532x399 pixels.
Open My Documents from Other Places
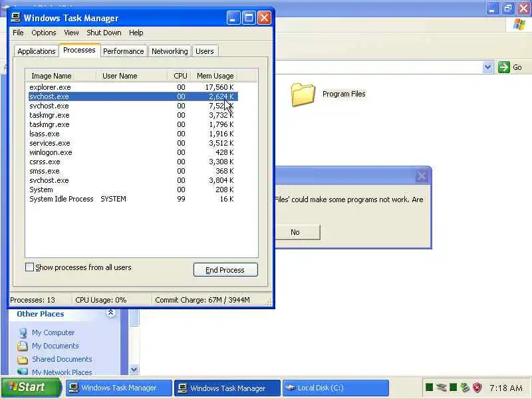(x=55, y=346)
